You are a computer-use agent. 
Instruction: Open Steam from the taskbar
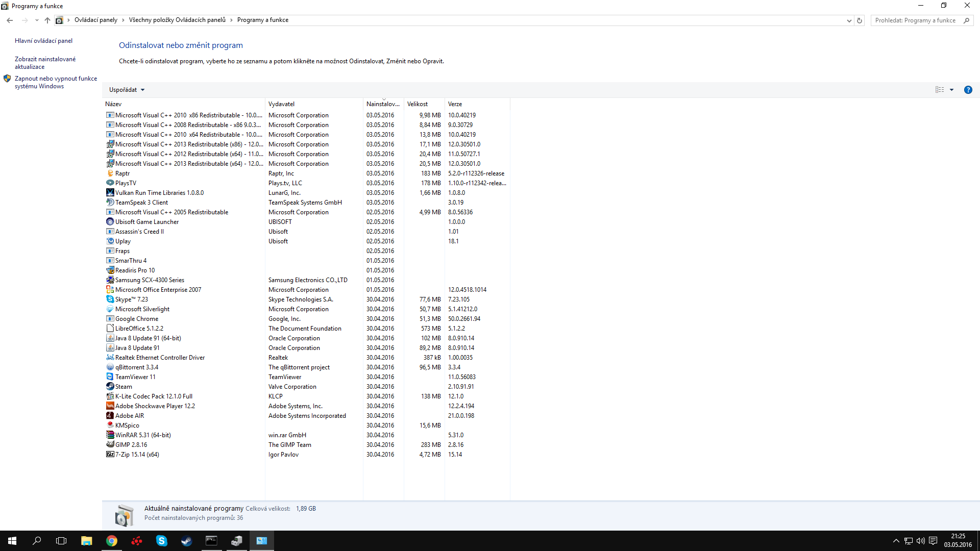click(186, 541)
